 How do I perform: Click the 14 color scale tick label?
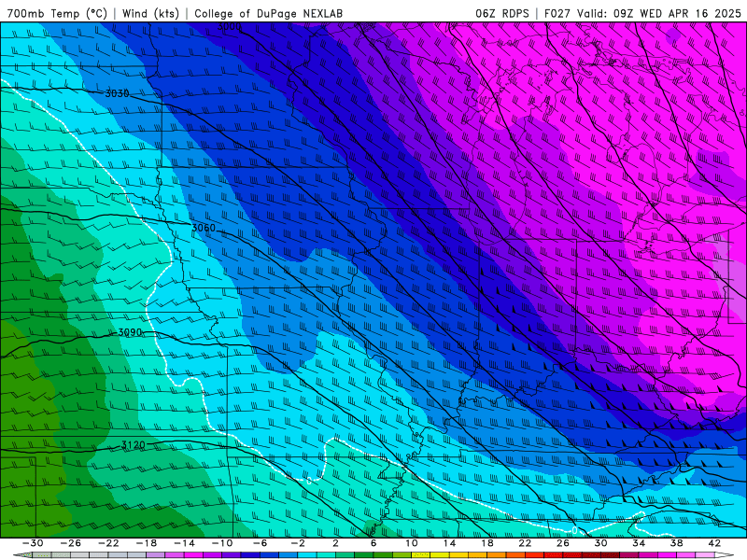[449, 543]
